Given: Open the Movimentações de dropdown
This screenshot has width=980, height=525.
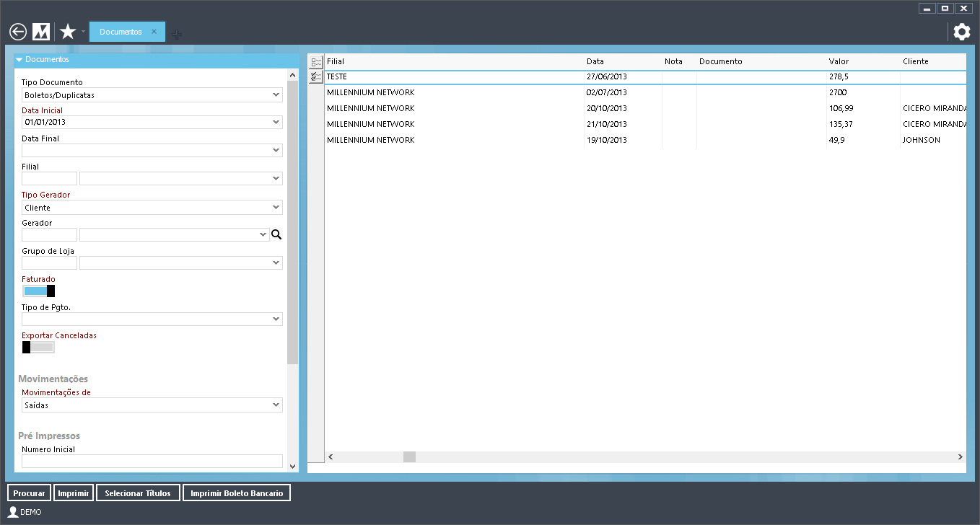Looking at the screenshot, I should point(276,405).
